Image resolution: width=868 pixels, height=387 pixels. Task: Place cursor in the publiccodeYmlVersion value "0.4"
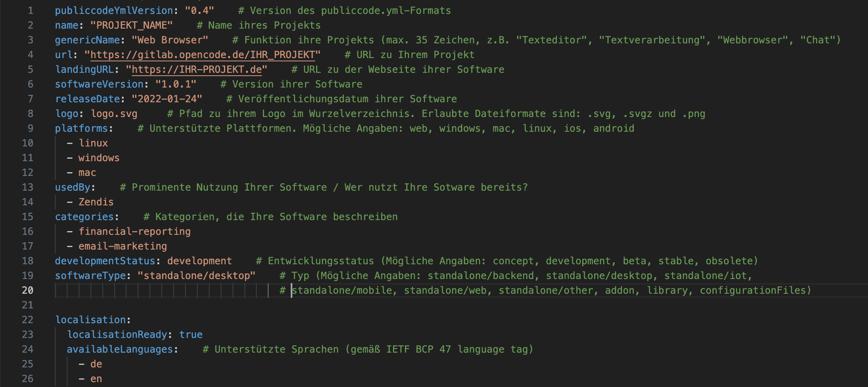pos(199,11)
